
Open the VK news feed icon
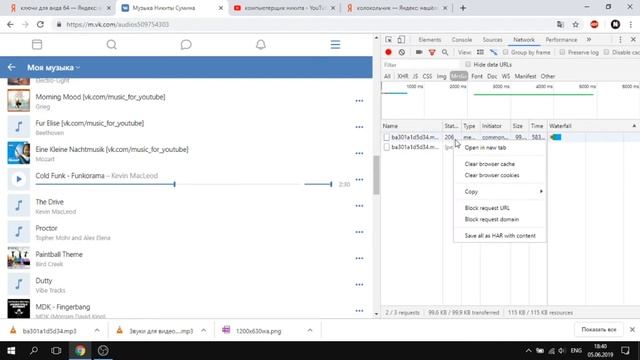point(37,44)
